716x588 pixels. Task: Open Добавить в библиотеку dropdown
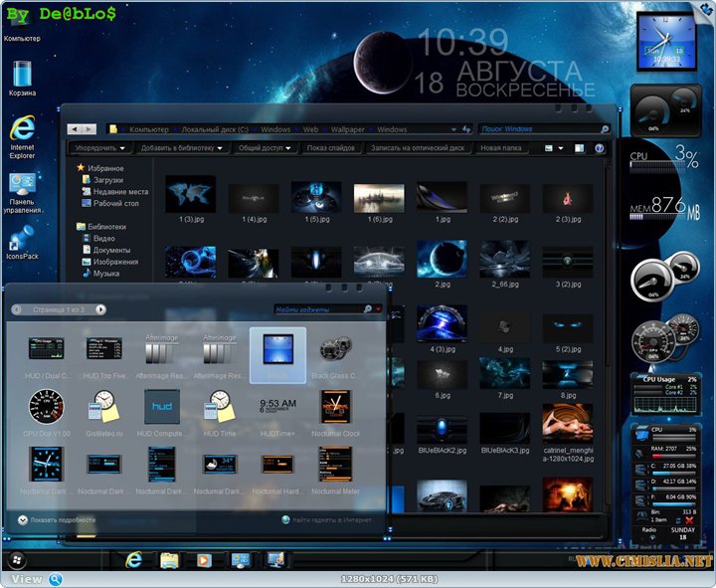(x=183, y=148)
